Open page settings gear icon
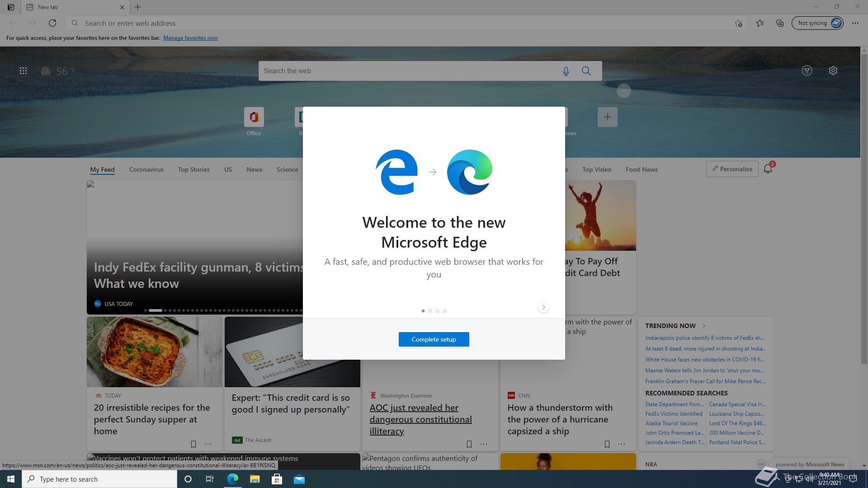The height and width of the screenshot is (488, 868). tap(833, 70)
